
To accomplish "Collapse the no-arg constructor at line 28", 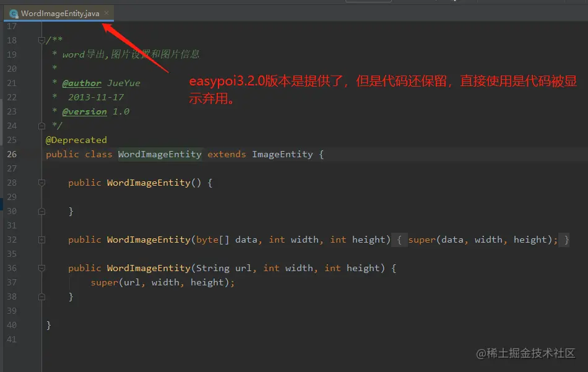I will pyautogui.click(x=41, y=183).
